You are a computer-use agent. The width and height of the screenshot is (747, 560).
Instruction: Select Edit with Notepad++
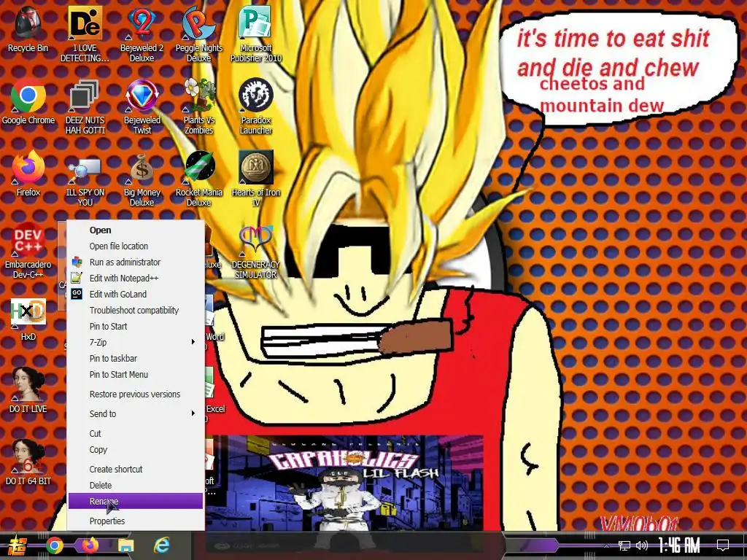135,278
